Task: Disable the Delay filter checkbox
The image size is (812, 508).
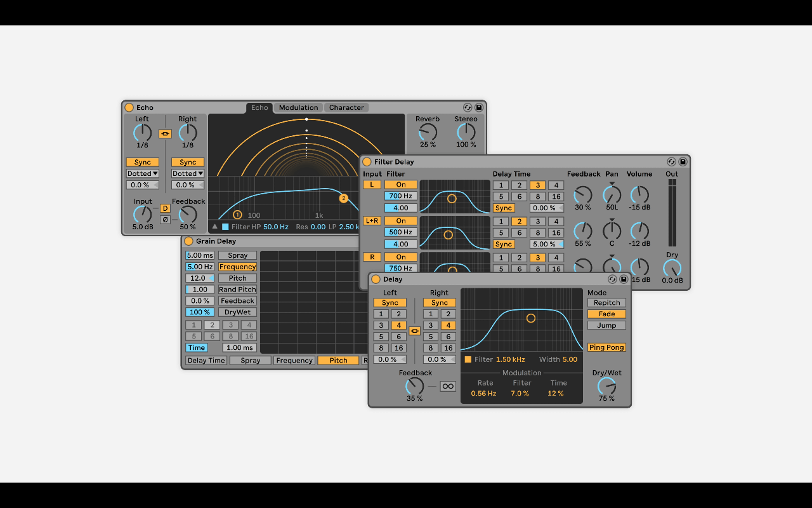Action: [x=468, y=359]
